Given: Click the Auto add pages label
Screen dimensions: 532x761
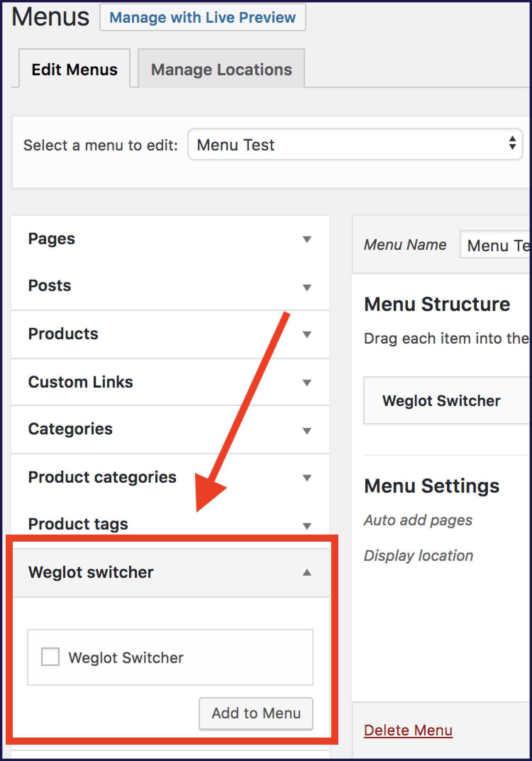Looking at the screenshot, I should tap(418, 520).
